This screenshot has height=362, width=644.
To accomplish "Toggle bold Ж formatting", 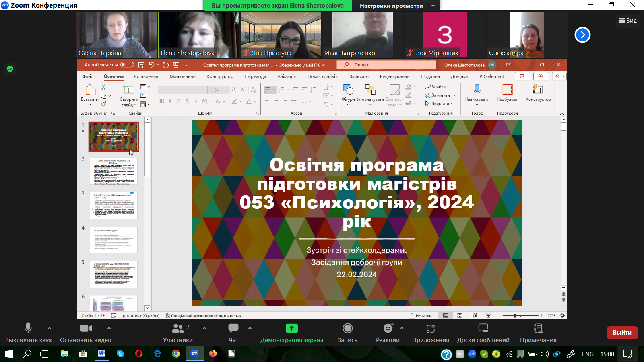I will coord(162,101).
